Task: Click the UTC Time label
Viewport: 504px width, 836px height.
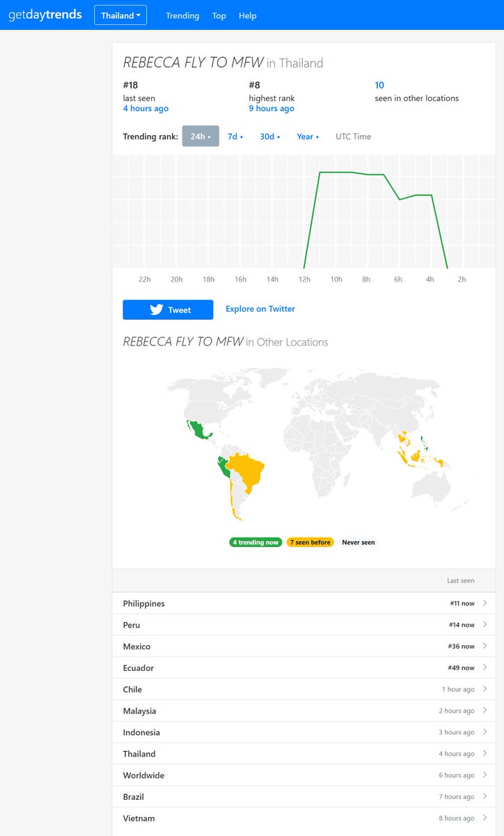Action: 353,137
